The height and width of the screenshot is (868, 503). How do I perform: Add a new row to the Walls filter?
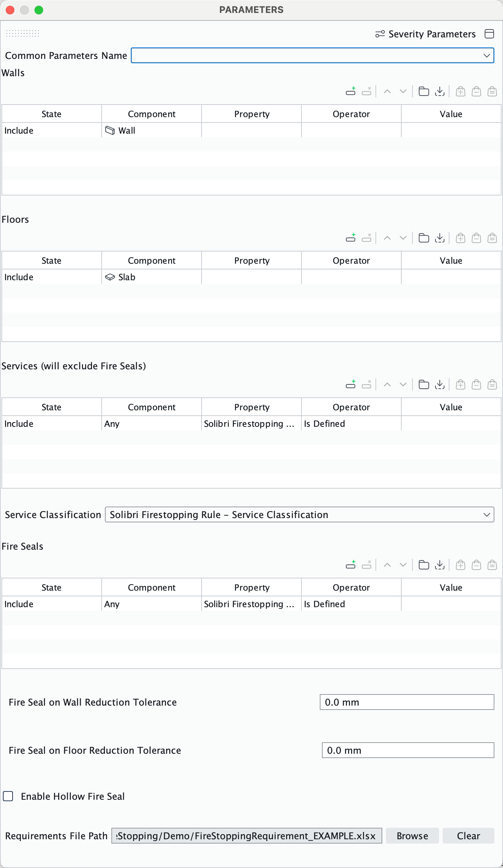click(351, 91)
